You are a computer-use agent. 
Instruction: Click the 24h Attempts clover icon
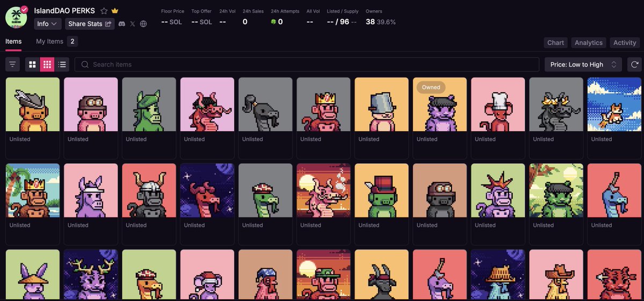point(274,22)
